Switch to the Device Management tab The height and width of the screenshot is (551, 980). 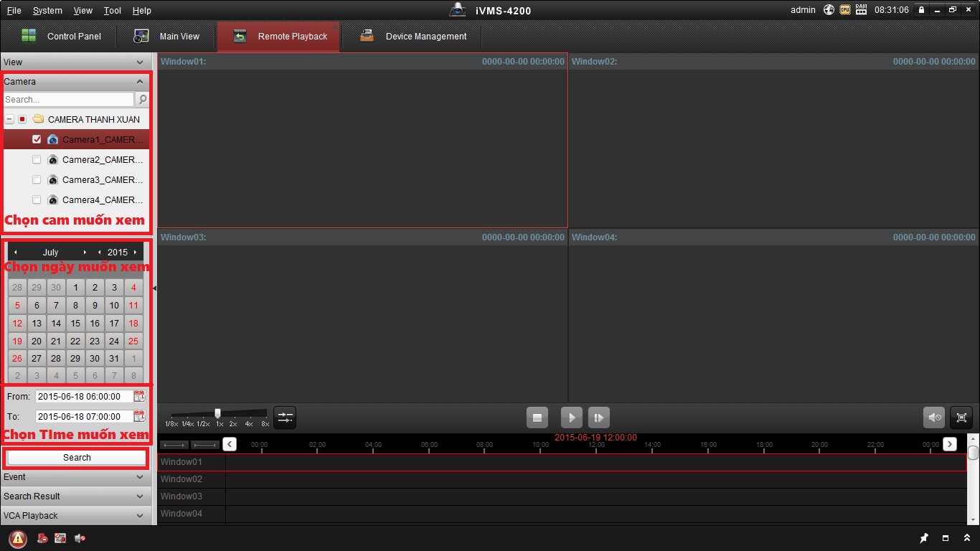413,37
